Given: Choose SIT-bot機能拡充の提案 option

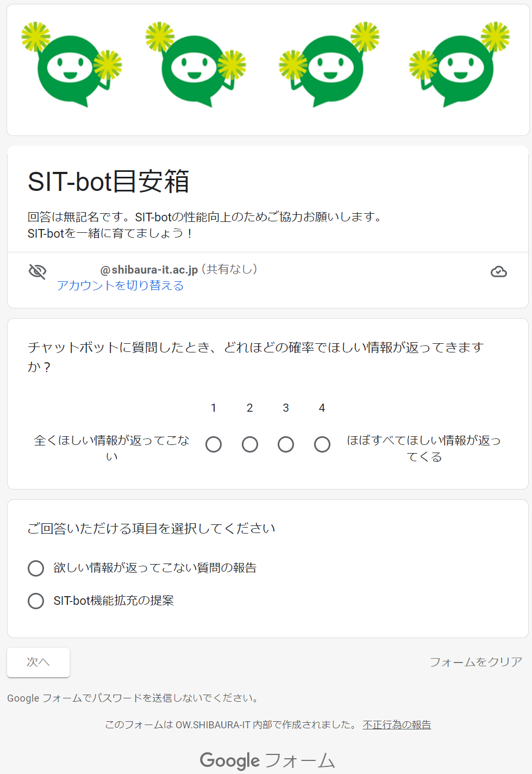Looking at the screenshot, I should 36,601.
